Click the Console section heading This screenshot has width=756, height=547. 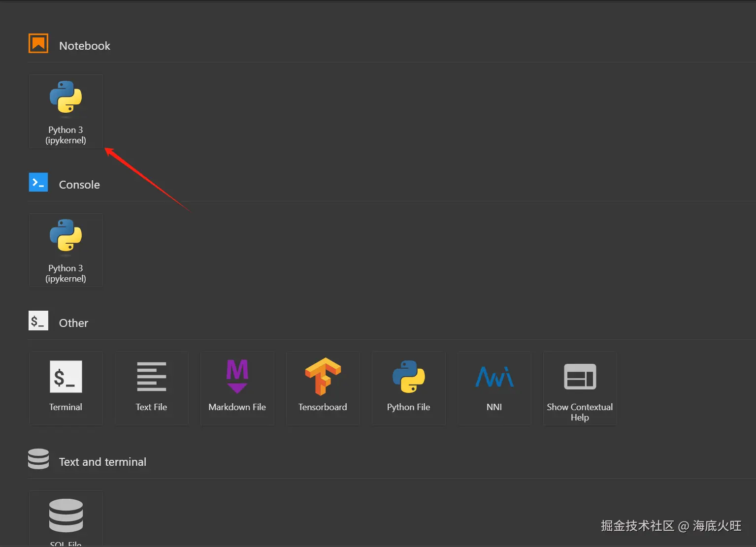coord(79,185)
